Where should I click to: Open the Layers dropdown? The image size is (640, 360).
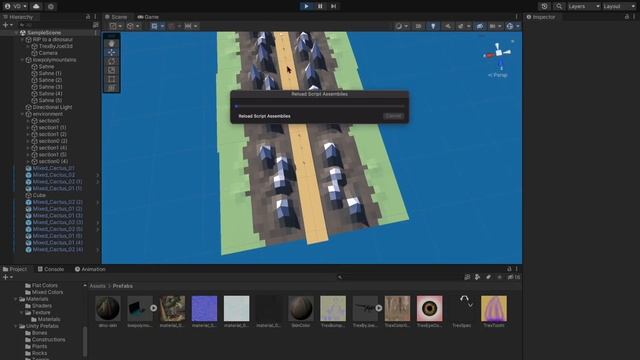584,6
